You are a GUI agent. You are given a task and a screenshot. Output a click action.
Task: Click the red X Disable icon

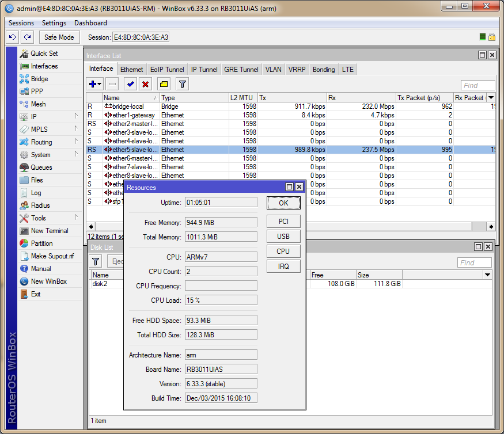click(146, 84)
